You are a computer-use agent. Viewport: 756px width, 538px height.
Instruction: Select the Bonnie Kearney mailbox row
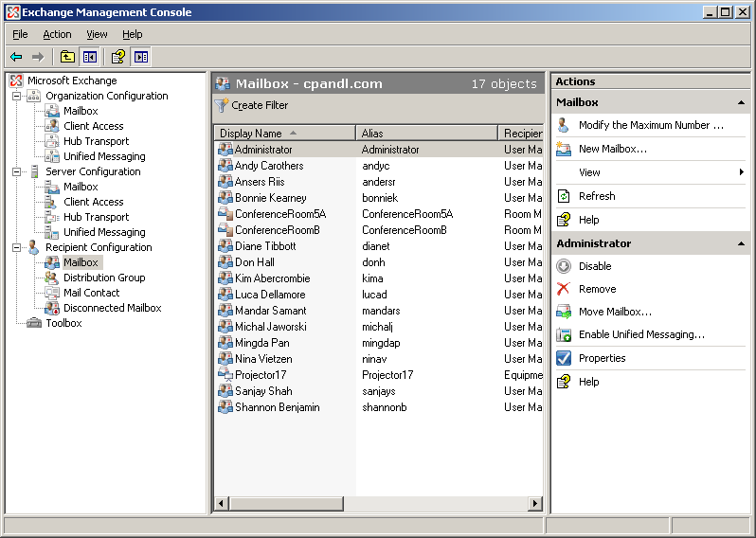pos(379,198)
